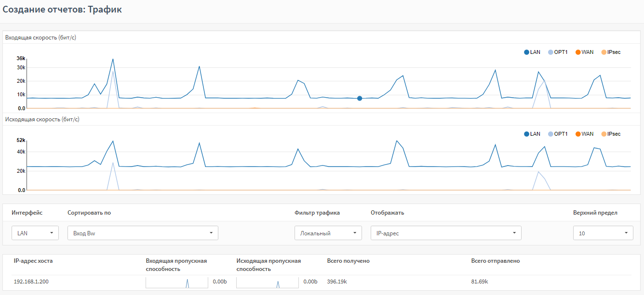Expand the Отображать dropdown showing IP-адрес
Image resolution: width=644 pixels, height=295 pixels.
(x=445, y=233)
